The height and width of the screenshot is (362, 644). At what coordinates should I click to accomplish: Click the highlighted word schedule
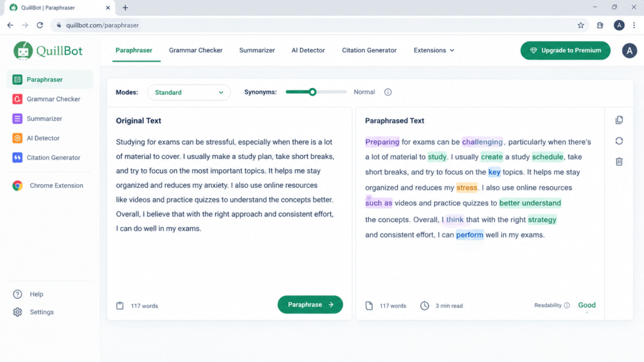point(548,156)
